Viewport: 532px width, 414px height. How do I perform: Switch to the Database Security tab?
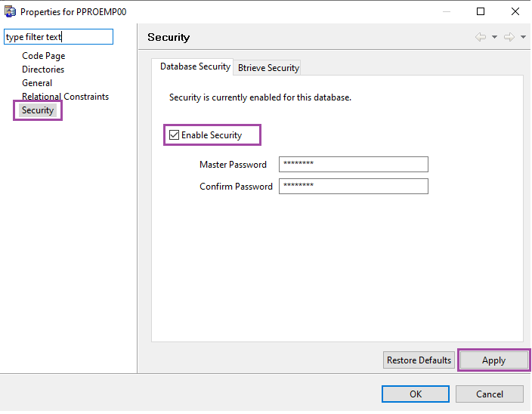(195, 66)
